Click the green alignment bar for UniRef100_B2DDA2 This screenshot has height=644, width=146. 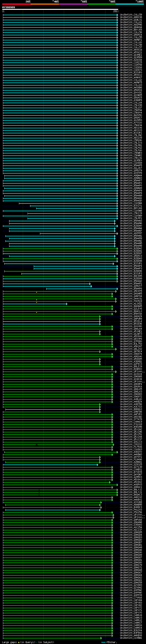[60, 249]
